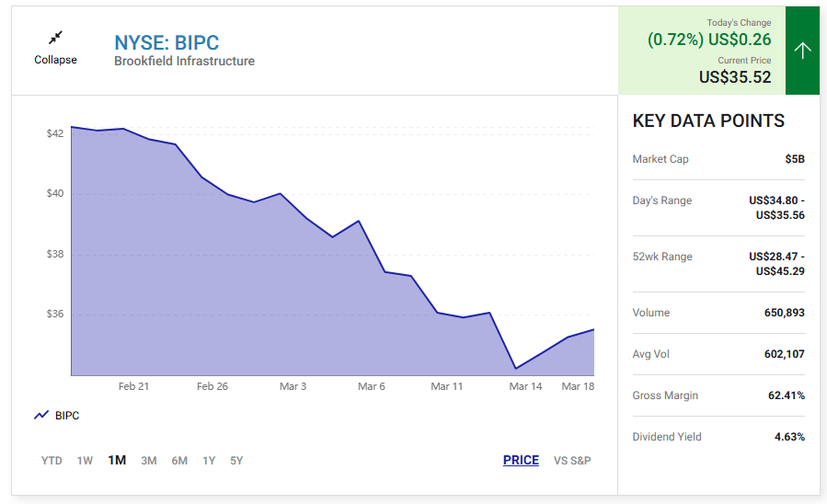Viewport: 827px width, 504px height.
Task: Click the KEY DATA POINTS heading
Action: pos(708,120)
